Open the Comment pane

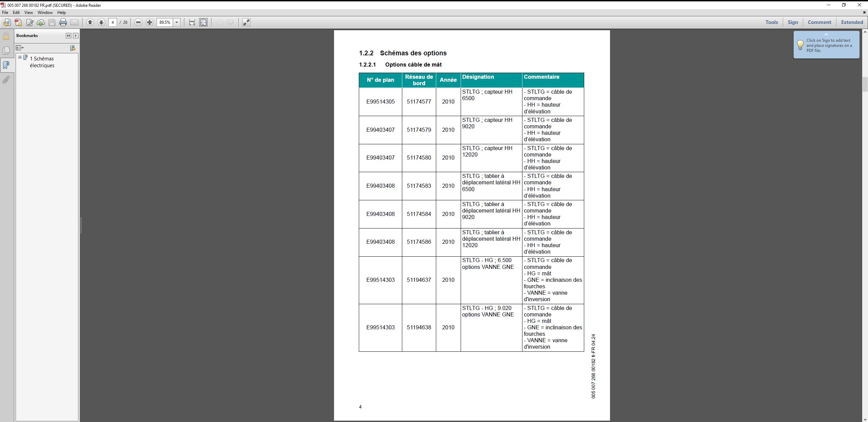819,22
